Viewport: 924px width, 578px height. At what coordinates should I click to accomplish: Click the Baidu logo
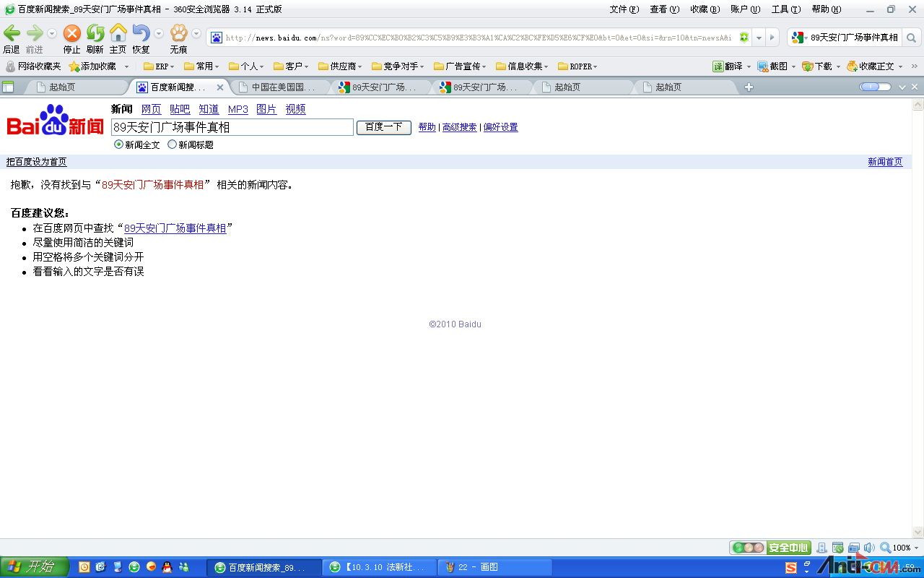[x=55, y=121]
